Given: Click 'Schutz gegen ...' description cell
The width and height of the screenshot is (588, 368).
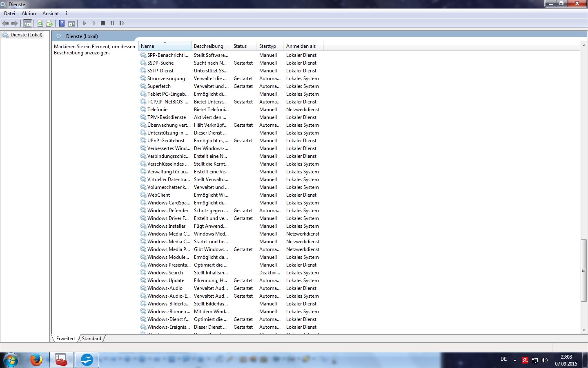Looking at the screenshot, I should 211,210.
